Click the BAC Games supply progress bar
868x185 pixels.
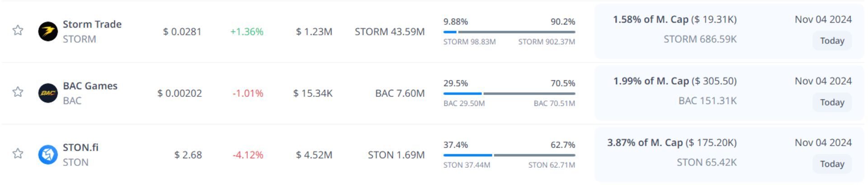[x=509, y=94]
